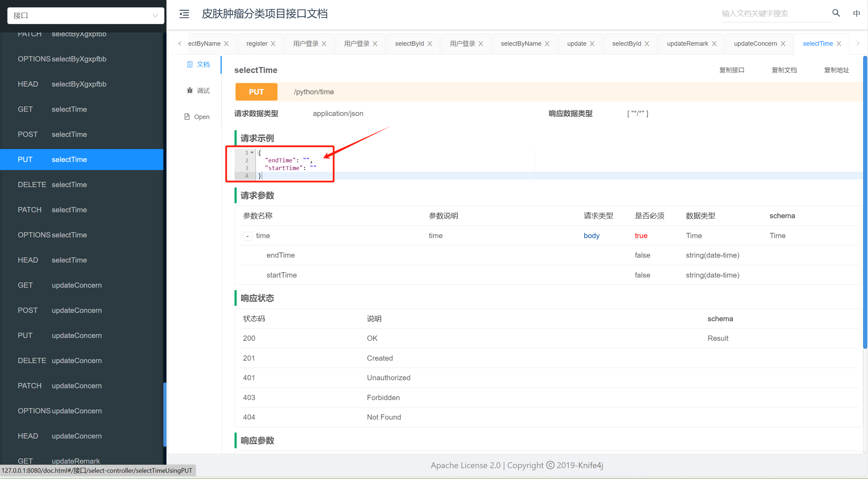Collapse the sidebar using the menu icon

(184, 14)
